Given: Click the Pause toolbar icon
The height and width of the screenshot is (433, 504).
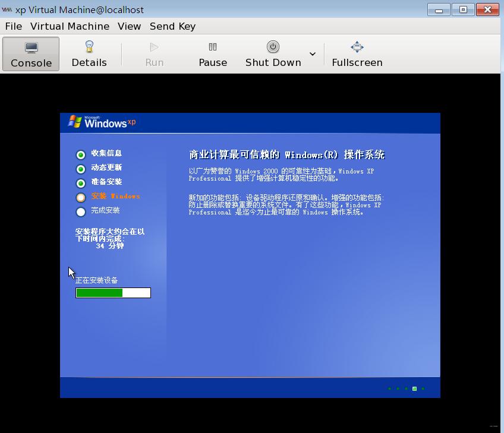Looking at the screenshot, I should 212,46.
